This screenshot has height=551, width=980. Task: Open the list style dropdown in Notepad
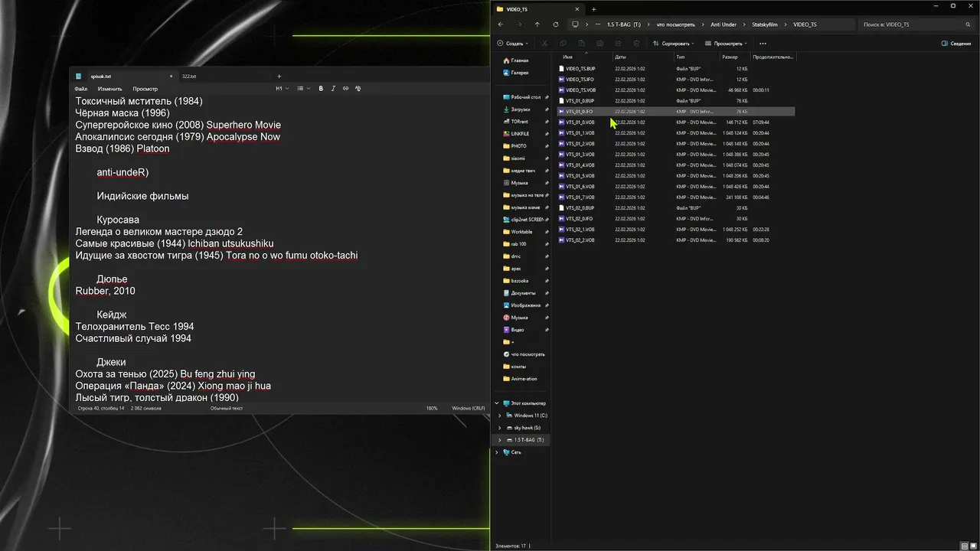coord(303,89)
